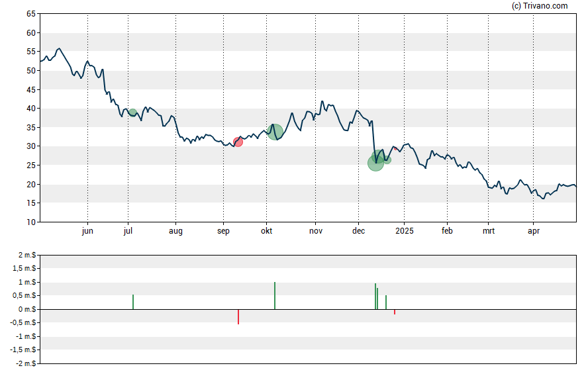This screenshot has width=588, height=374.
Task: Click the 'mrt' axis label
Action: point(488,231)
